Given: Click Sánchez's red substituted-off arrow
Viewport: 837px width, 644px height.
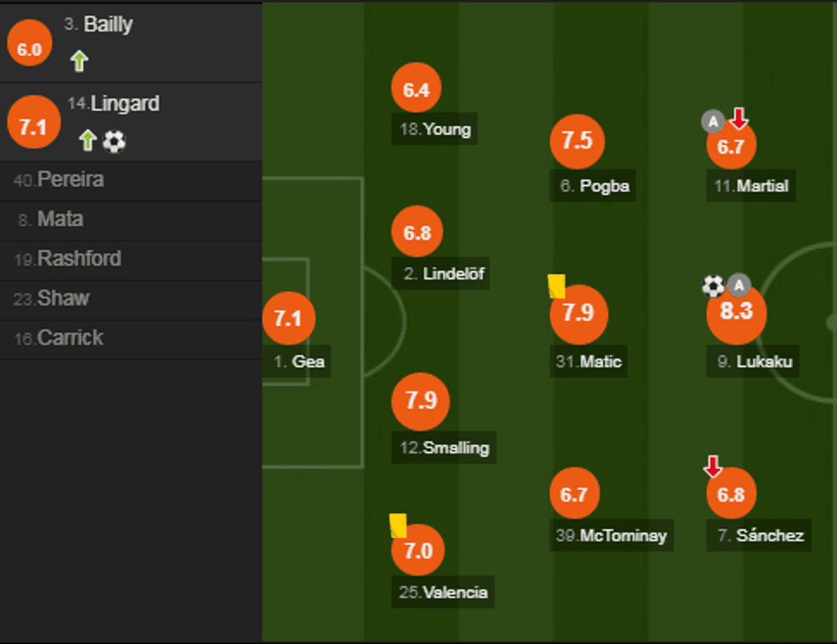Looking at the screenshot, I should click(713, 466).
